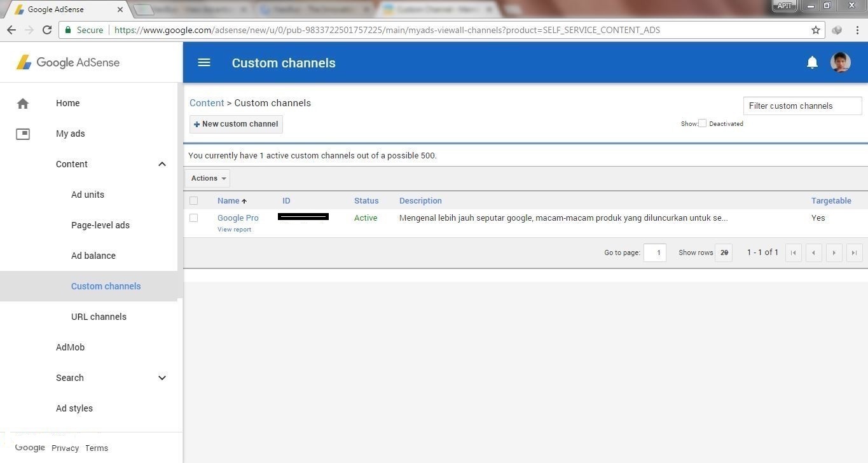Image resolution: width=868 pixels, height=463 pixels.
Task: Sort by Name column
Action: (x=231, y=200)
